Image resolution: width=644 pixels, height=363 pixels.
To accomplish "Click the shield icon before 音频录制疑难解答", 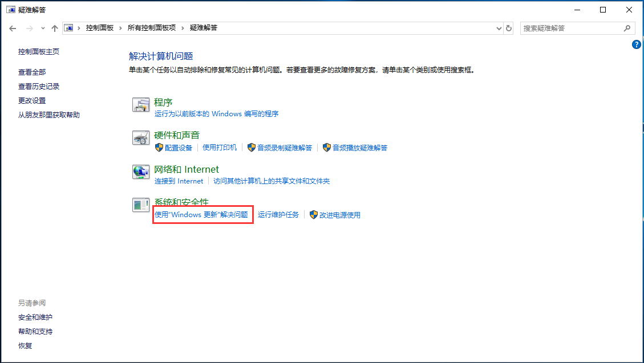I will point(252,147).
